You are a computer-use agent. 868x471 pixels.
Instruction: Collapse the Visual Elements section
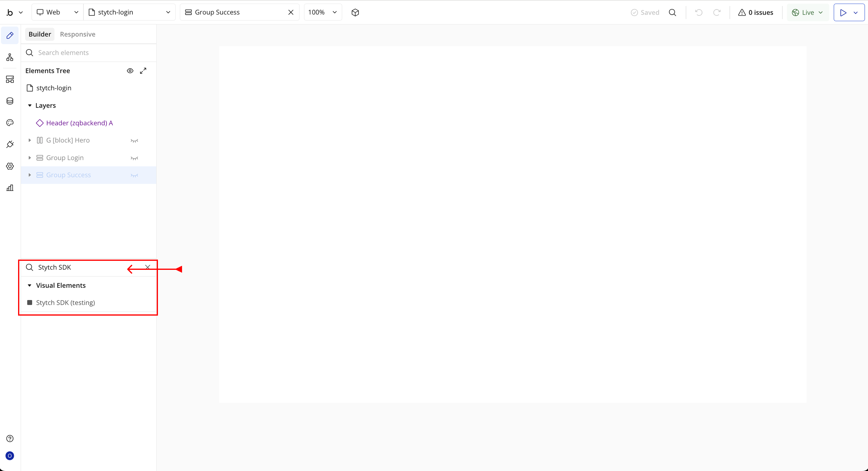(x=30, y=285)
